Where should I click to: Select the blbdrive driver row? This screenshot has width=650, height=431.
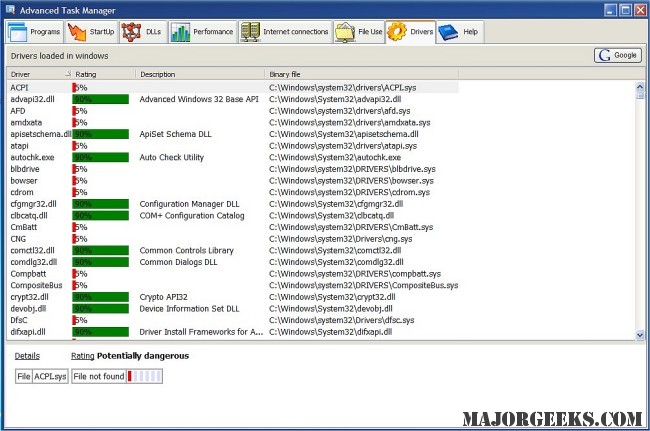234,169
